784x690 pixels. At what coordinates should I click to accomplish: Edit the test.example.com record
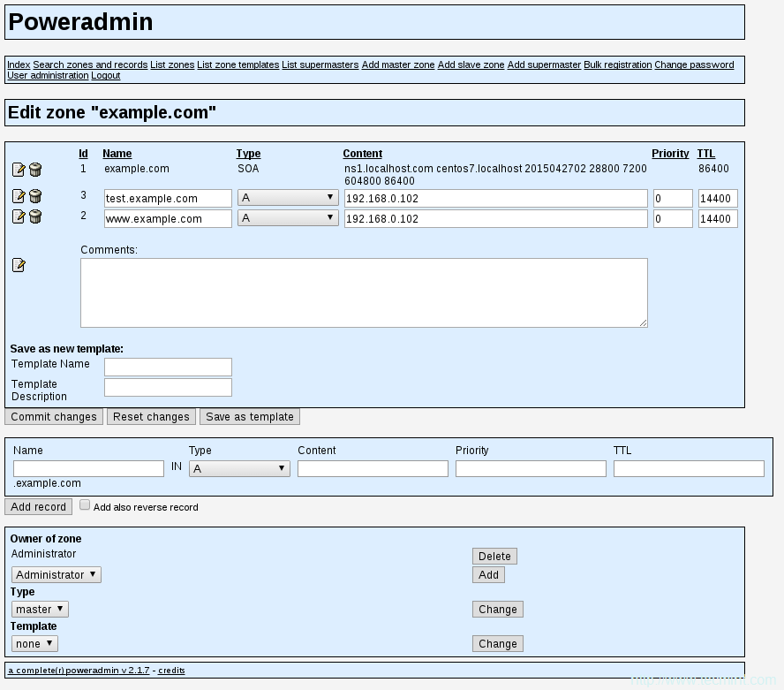(19, 196)
